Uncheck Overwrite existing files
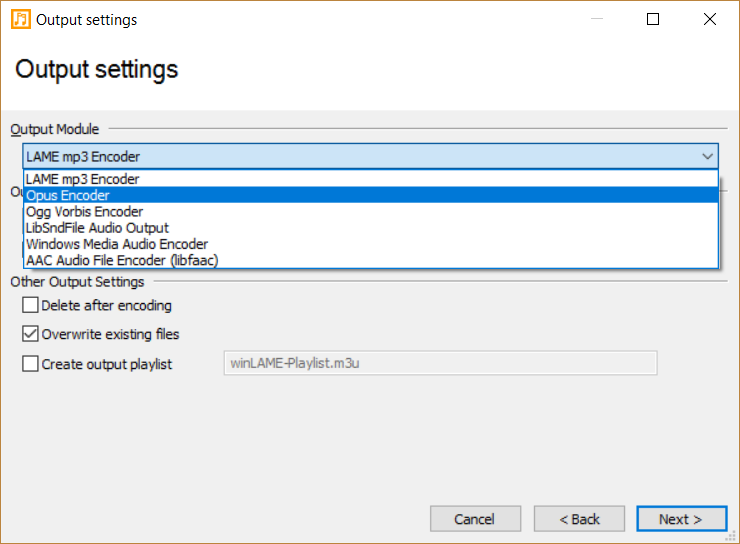Viewport: 740px width, 544px height. [30, 334]
